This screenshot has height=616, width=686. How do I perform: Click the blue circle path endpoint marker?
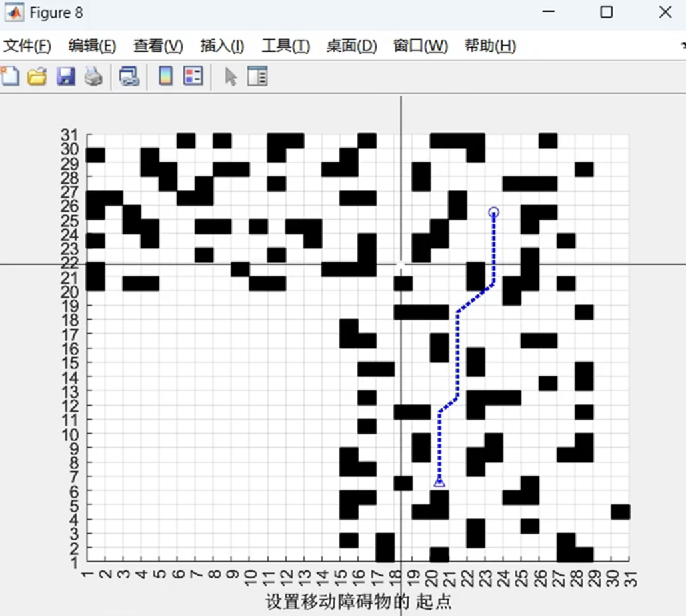click(493, 212)
